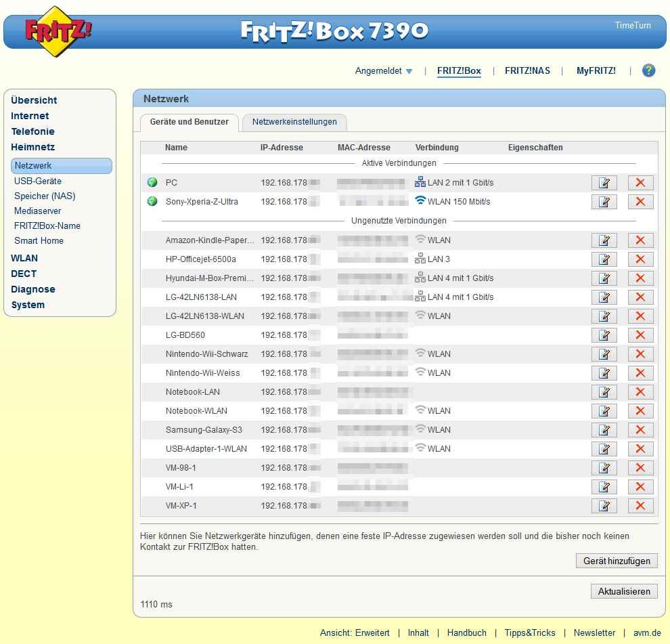Edit the LG-BD560 entry
The image size is (670, 644).
(604, 335)
